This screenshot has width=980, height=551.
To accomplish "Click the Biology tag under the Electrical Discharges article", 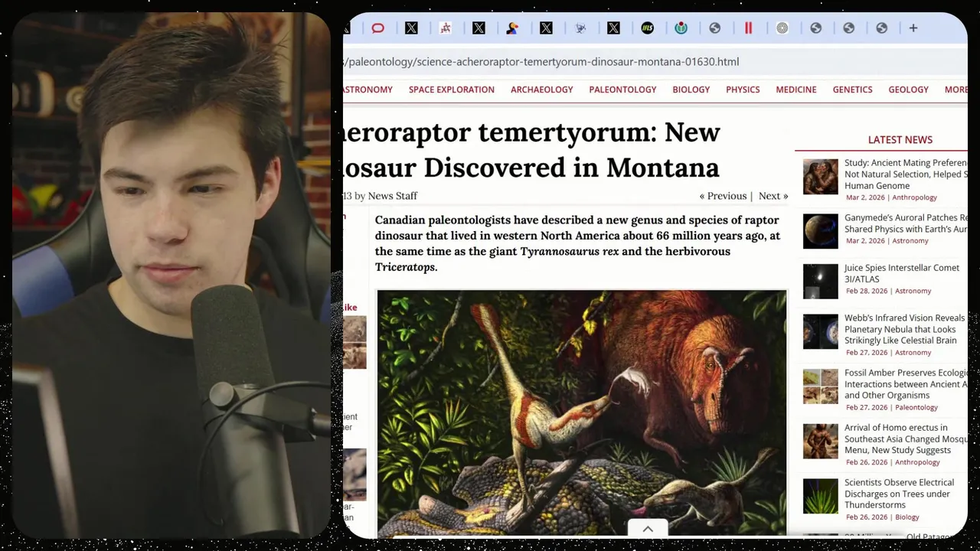I will coord(907,517).
